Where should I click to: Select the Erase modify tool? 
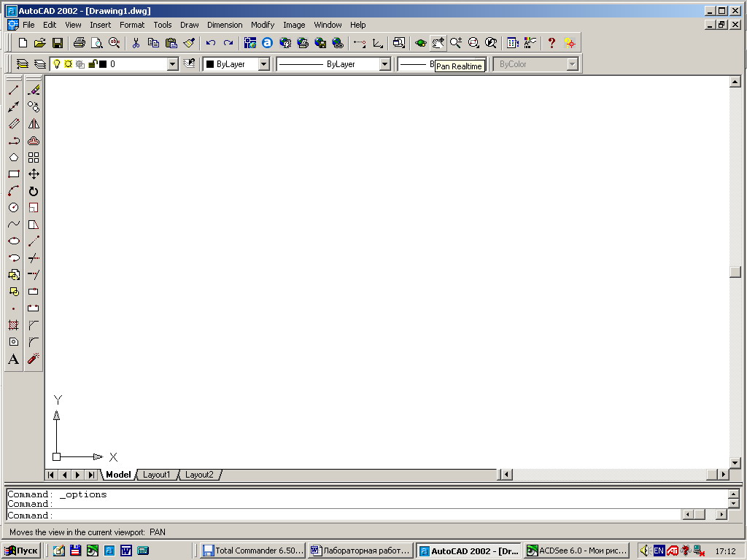[34, 90]
